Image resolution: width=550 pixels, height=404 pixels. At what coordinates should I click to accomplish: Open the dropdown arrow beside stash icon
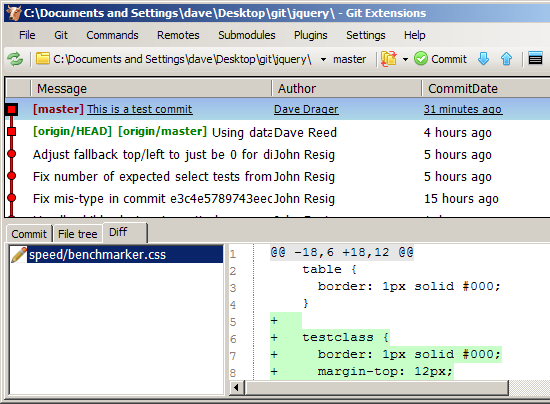[x=405, y=60]
